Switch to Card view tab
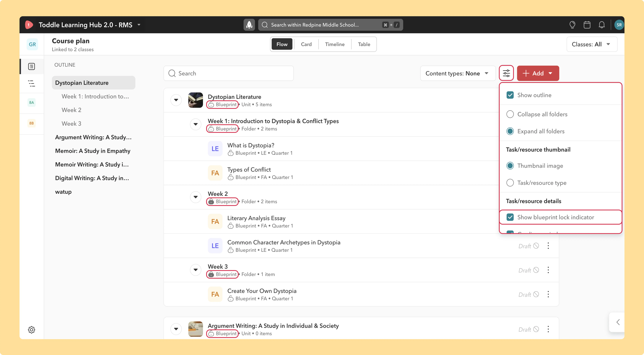Viewport: 644px width, 355px height. click(306, 44)
